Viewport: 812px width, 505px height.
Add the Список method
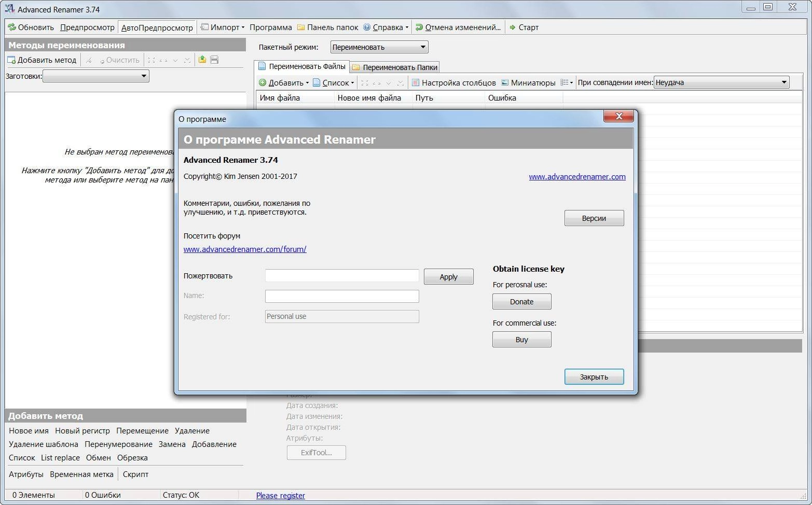click(x=22, y=458)
